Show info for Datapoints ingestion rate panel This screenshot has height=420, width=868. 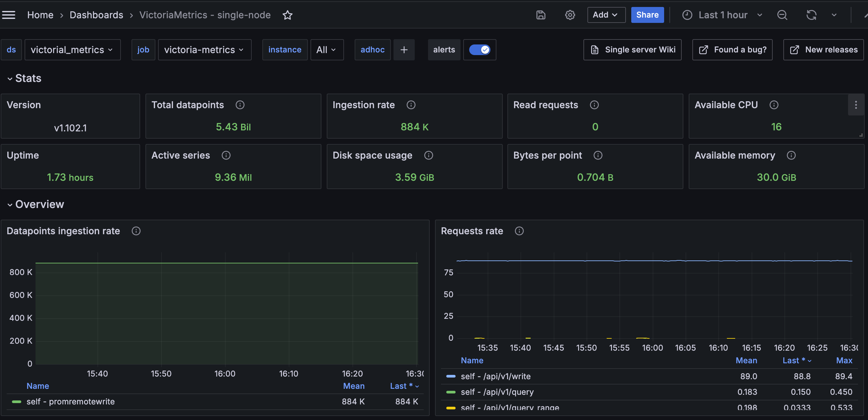click(x=136, y=231)
